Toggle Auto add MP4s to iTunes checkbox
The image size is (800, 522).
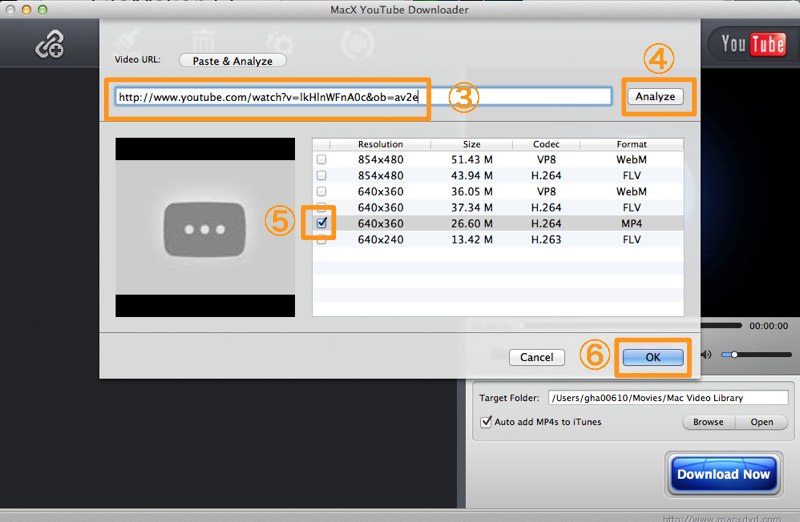point(486,421)
